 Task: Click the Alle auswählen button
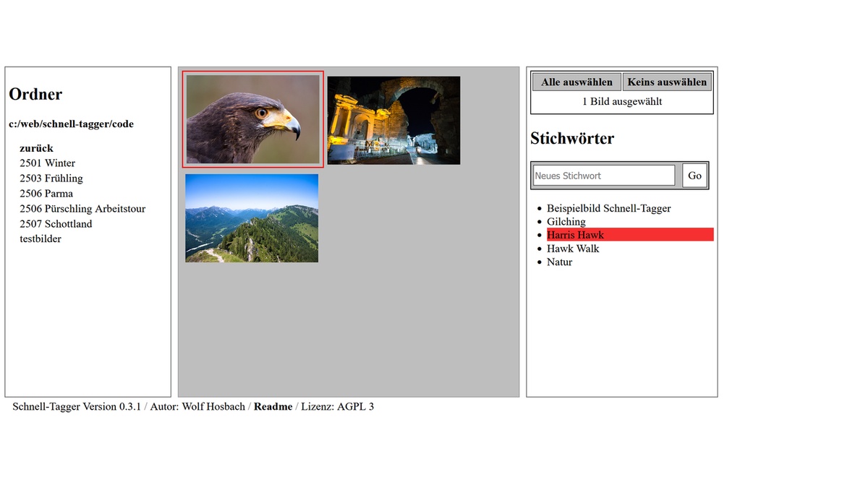pos(576,82)
